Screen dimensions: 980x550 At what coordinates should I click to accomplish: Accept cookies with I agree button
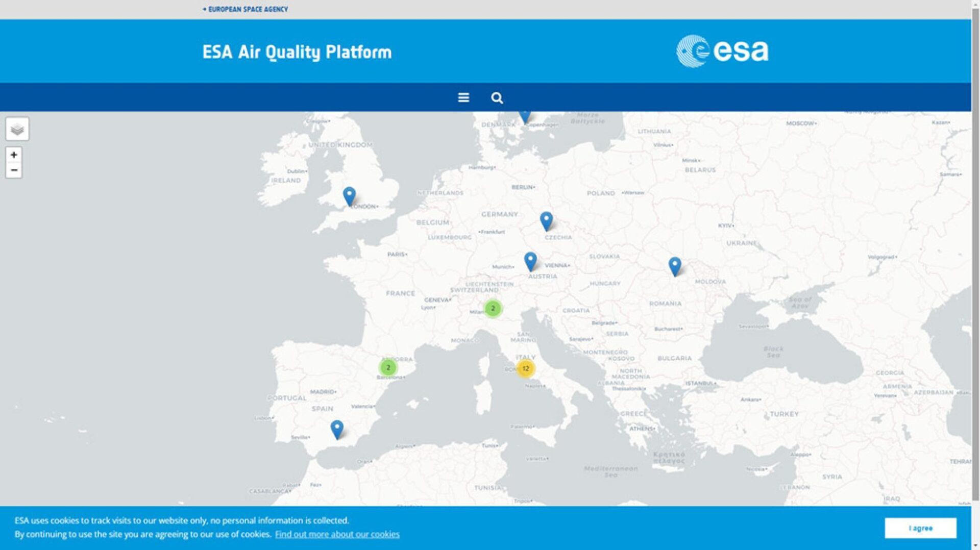pos(920,528)
